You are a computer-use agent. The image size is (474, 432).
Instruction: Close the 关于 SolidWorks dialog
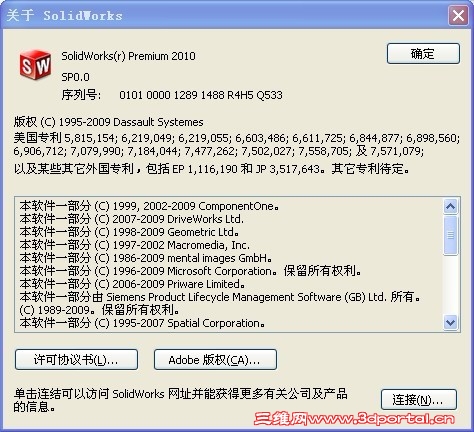pyautogui.click(x=458, y=15)
